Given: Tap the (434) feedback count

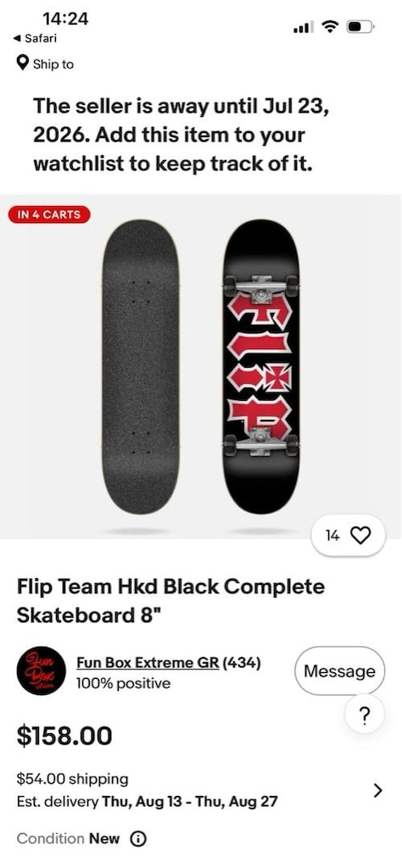Looking at the screenshot, I should [x=242, y=662].
